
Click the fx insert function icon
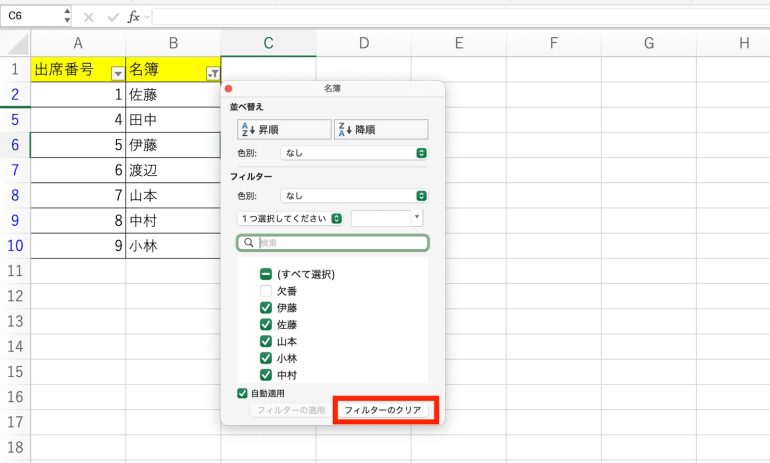[134, 17]
